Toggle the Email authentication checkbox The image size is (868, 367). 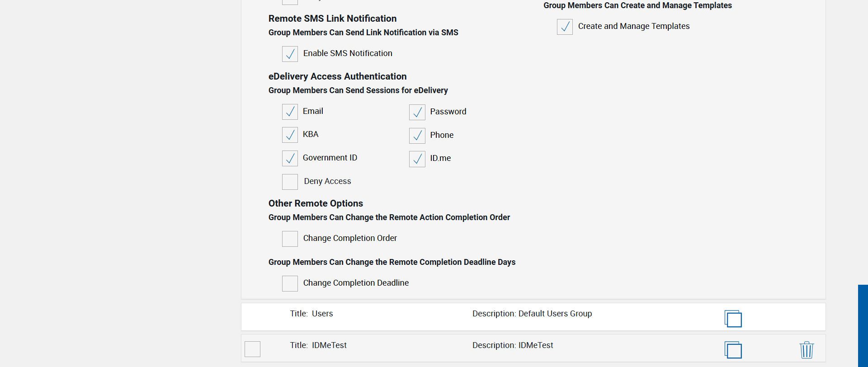290,112
